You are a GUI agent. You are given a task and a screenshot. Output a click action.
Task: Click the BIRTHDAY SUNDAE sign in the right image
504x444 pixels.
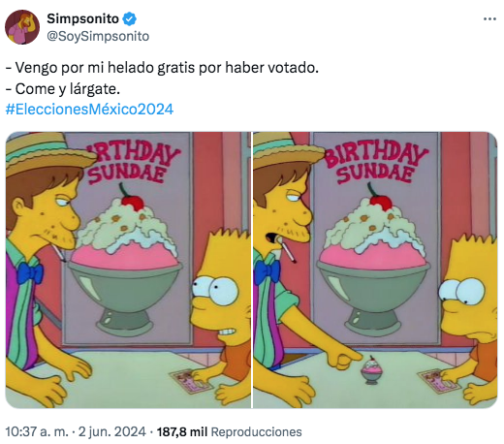coord(376,163)
